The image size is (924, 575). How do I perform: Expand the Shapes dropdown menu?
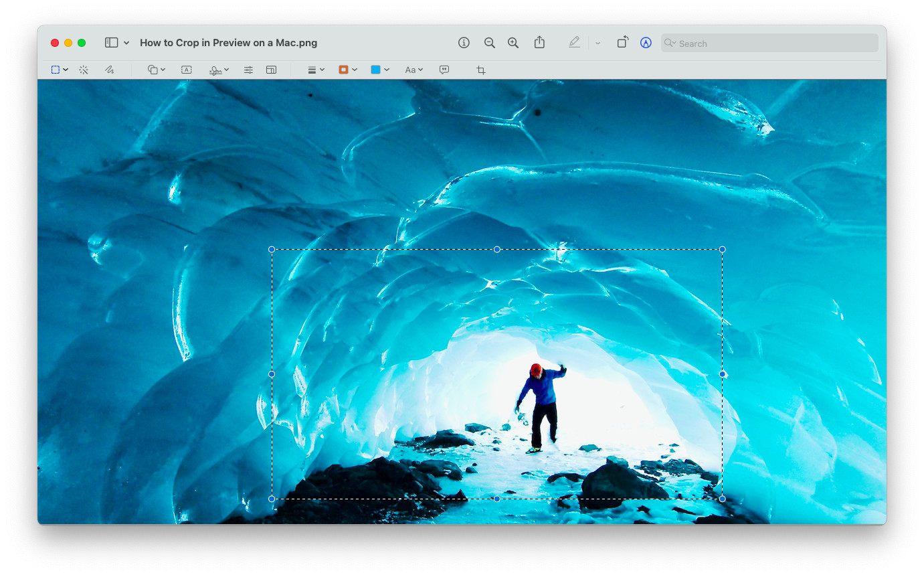coord(157,70)
